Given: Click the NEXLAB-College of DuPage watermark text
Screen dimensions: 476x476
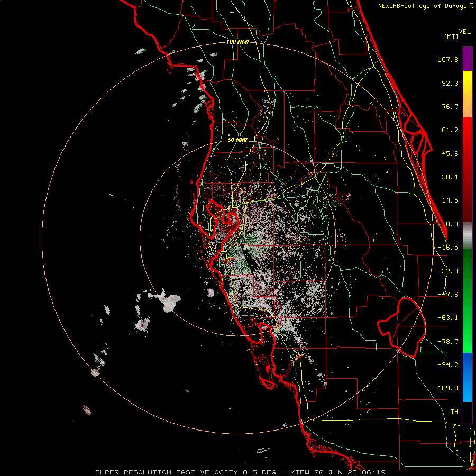Looking at the screenshot, I should coord(426,6).
